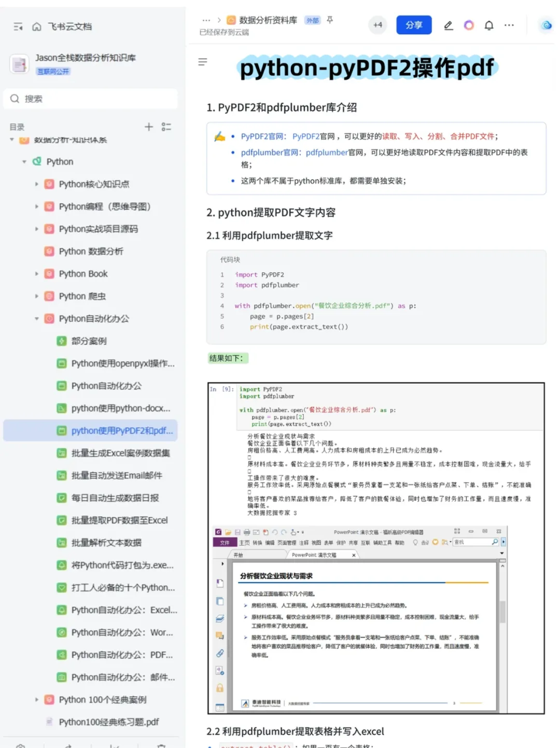Click heading 2.1 利用pdfplumber提取文字
Viewport: 560px width, 748px height.
coord(270,235)
